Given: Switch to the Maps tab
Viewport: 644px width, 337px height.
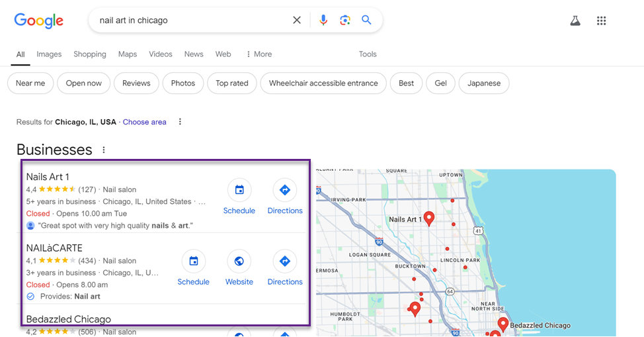Looking at the screenshot, I should tap(128, 54).
